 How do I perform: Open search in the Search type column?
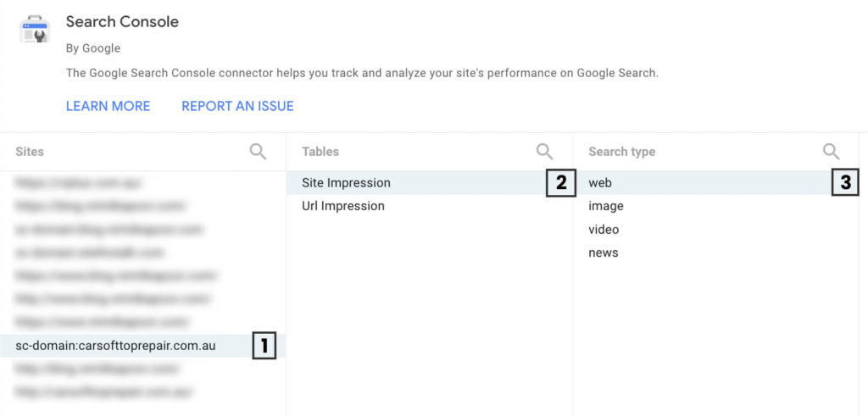point(831,152)
